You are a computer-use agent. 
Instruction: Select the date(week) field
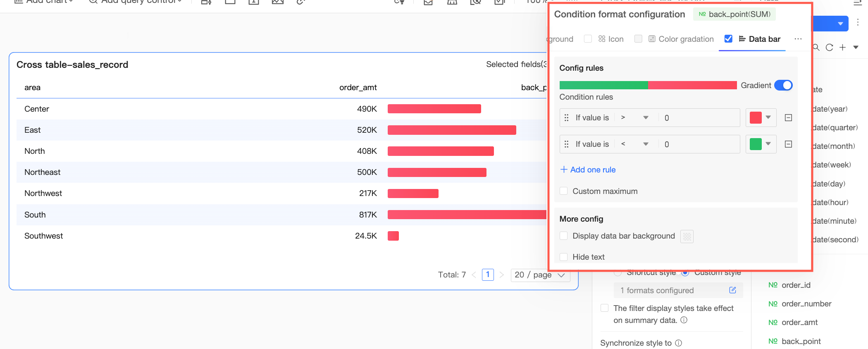[x=832, y=165]
